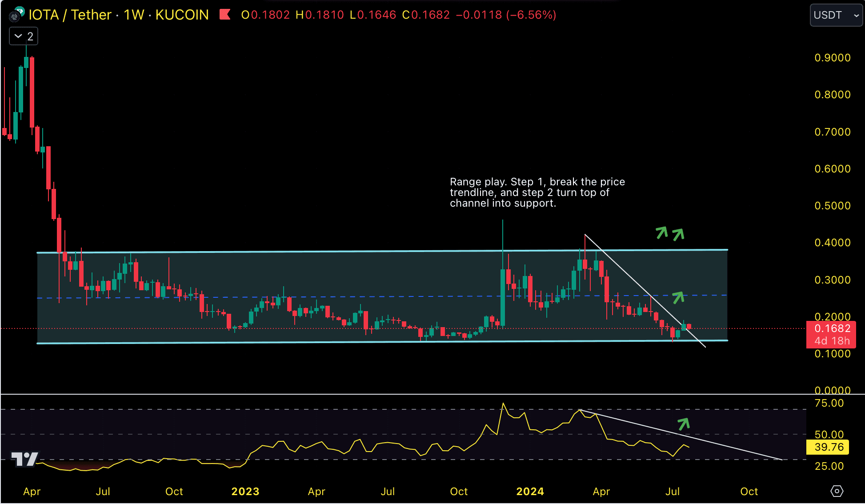865x504 pixels.
Task: Click the final Oct label on the time axis
Action: 749,492
